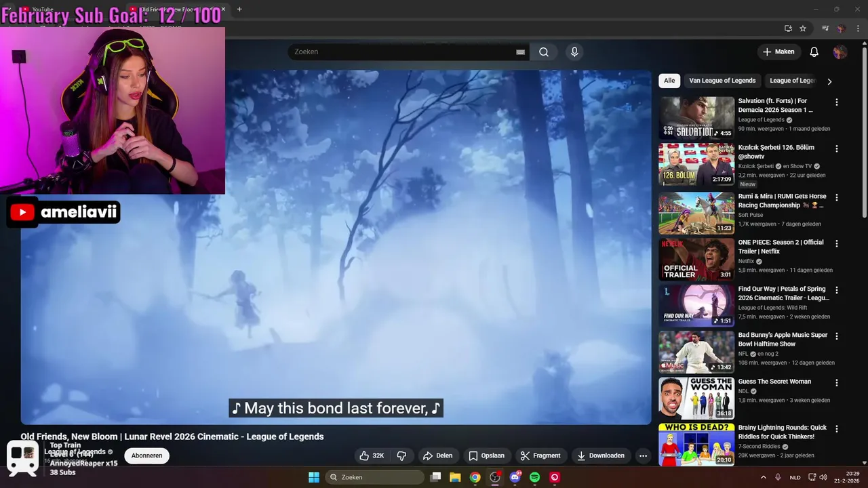868x488 pixels.
Task: Open video title ONE PIECE: Season 2
Action: [781, 247]
